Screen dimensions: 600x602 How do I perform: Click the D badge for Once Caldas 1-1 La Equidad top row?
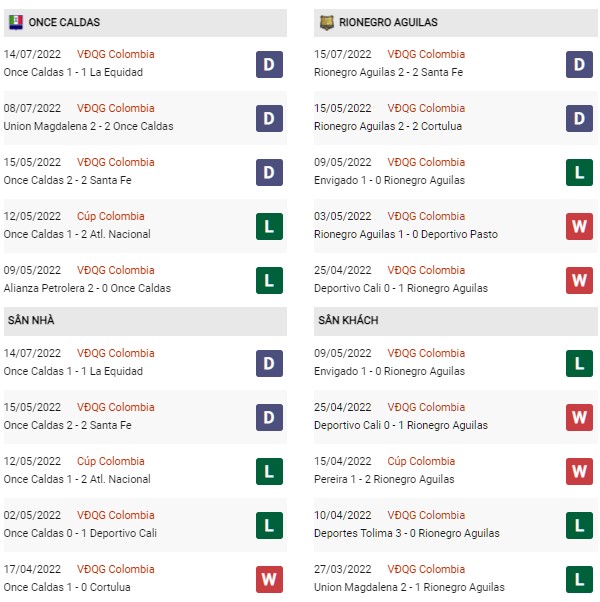coord(269,64)
